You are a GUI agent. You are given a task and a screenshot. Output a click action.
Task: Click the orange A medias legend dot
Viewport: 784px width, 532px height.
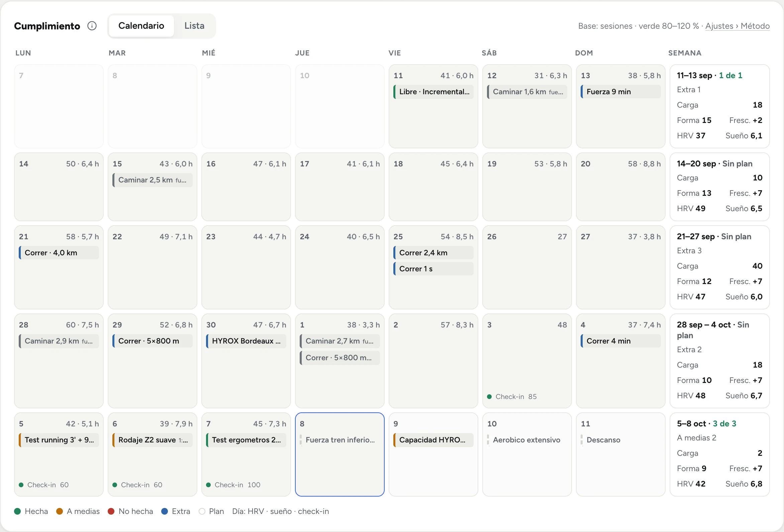60,511
